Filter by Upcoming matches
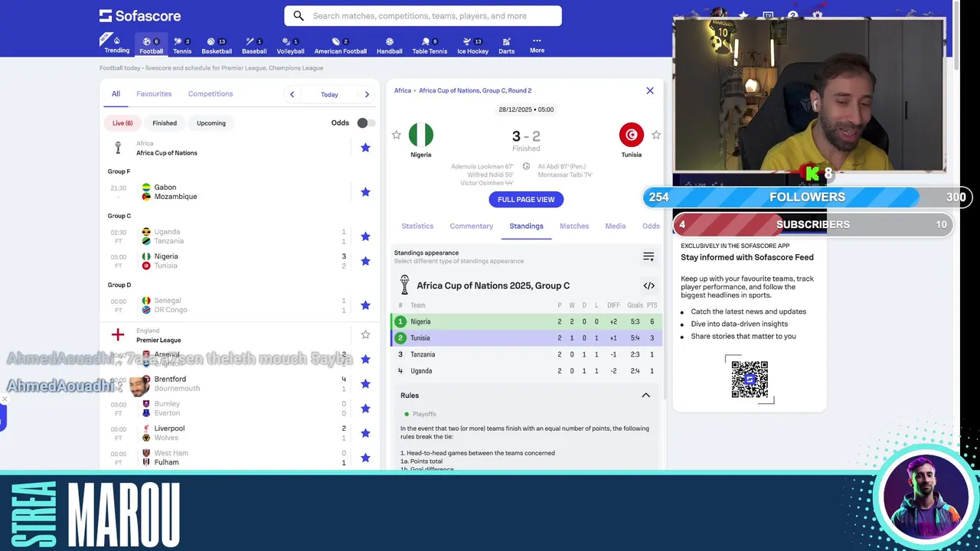This screenshot has height=551, width=980. click(211, 122)
